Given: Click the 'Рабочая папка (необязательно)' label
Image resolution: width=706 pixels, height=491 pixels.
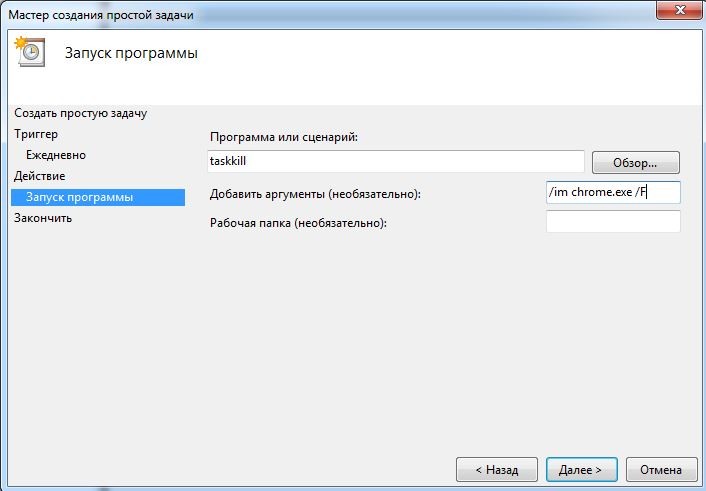Looking at the screenshot, I should pos(298,222).
